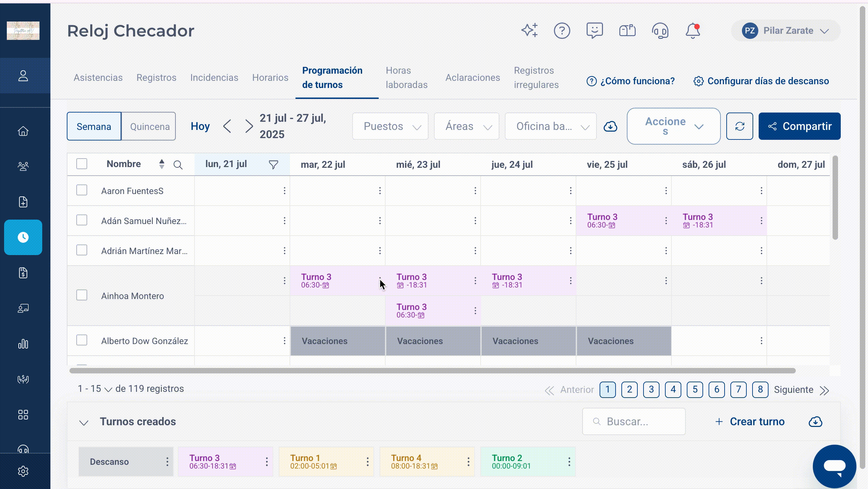Open the Incidencias tab
This screenshot has height=489, width=868.
tap(214, 78)
